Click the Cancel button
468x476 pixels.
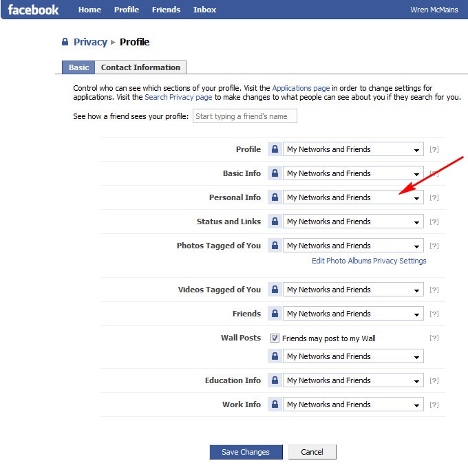pyautogui.click(x=312, y=452)
